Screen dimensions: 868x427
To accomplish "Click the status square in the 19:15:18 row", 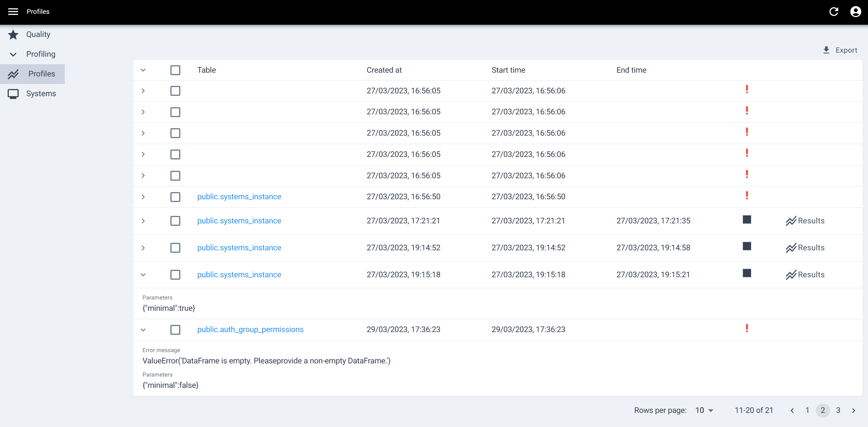I will pos(747,273).
